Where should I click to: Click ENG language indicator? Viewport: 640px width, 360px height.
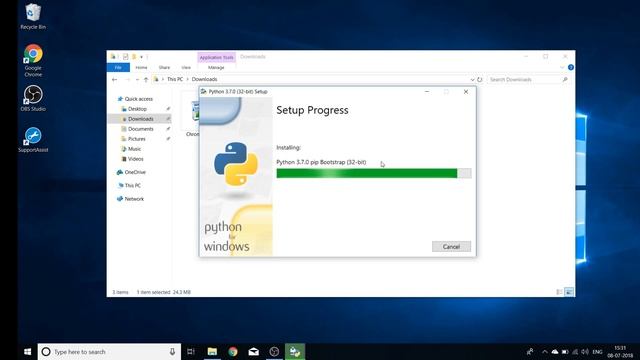598,351
